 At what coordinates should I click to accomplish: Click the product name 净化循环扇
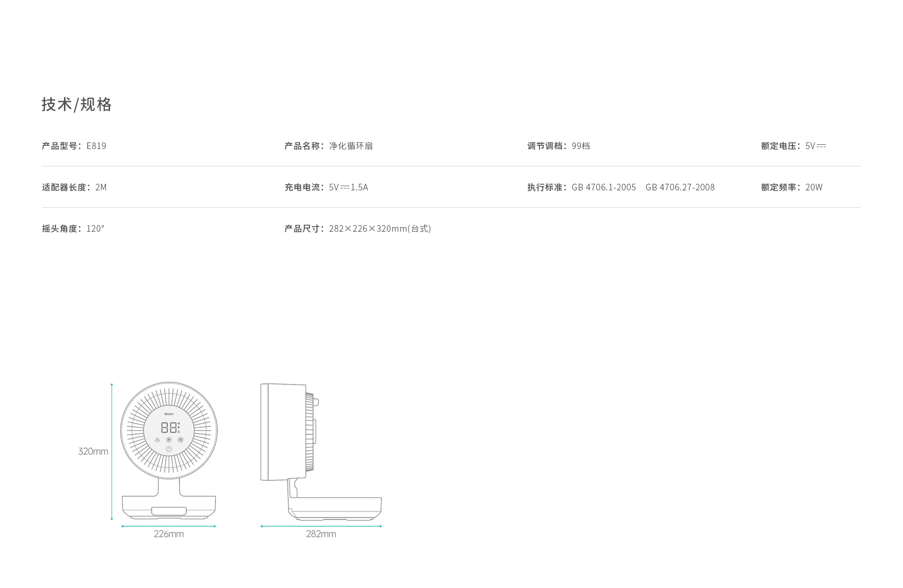tap(351, 146)
